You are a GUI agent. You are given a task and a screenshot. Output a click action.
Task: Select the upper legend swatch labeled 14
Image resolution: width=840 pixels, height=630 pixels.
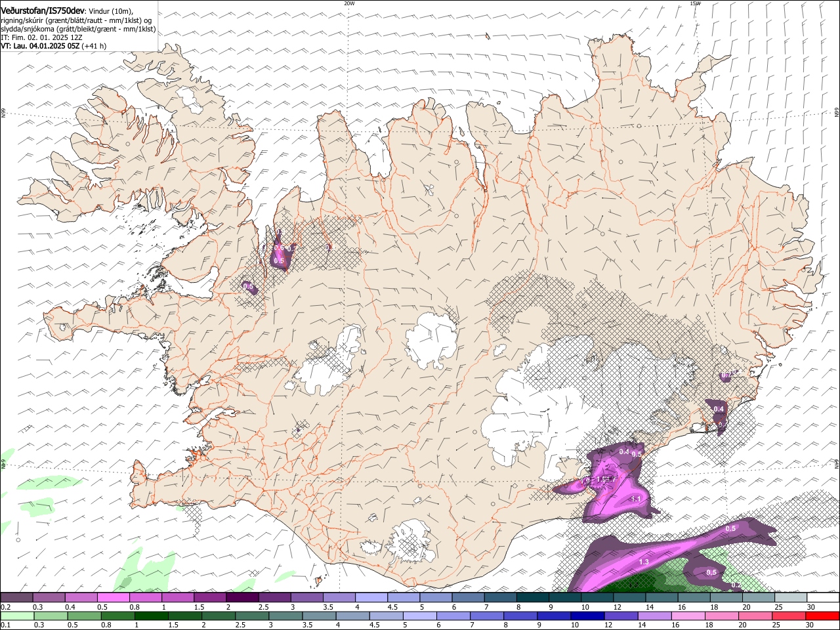(662, 598)
